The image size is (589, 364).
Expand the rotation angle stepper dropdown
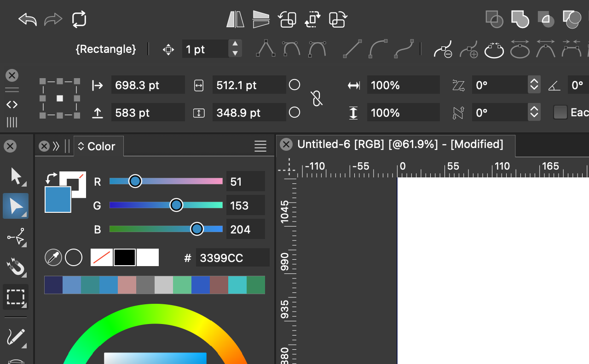coord(534,85)
